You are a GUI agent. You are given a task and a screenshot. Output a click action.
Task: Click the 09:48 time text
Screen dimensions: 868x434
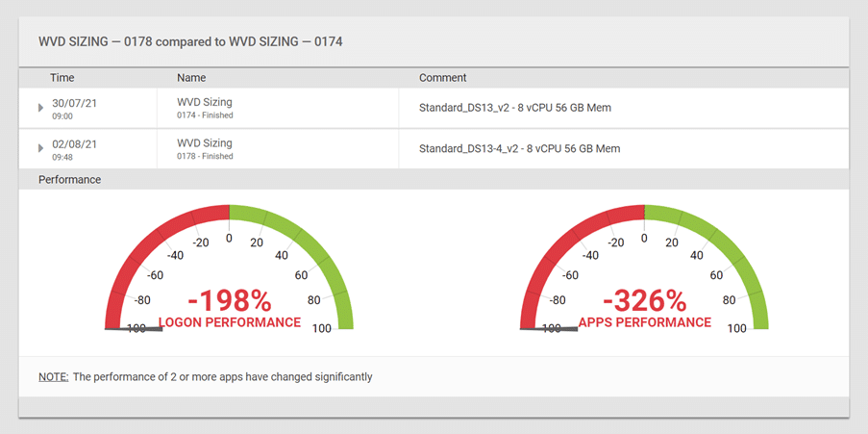pos(62,158)
